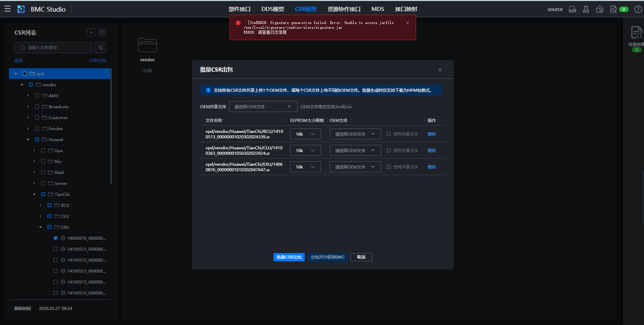Click the check results document icon
The width and height of the screenshot is (644, 325).
pos(636,33)
